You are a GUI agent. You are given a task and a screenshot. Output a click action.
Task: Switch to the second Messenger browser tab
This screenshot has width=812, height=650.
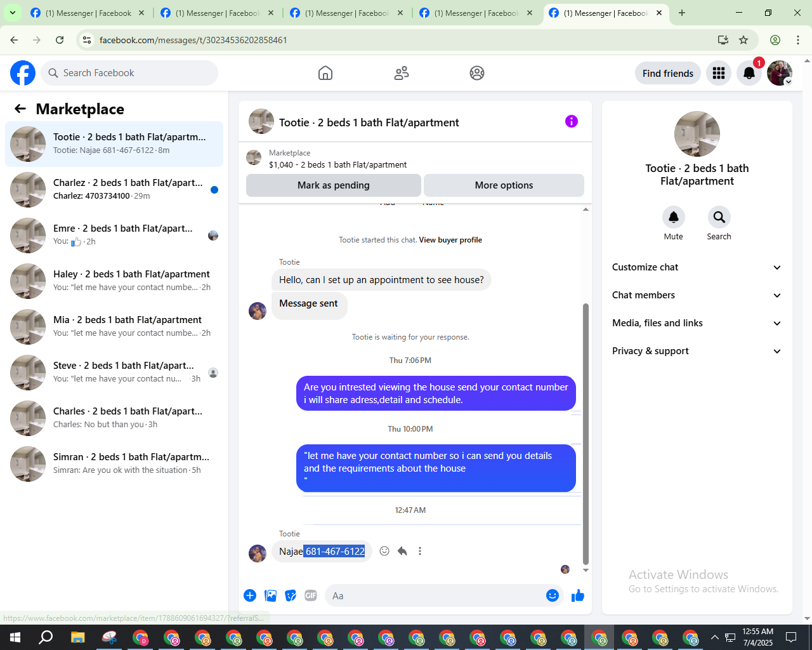[218, 13]
